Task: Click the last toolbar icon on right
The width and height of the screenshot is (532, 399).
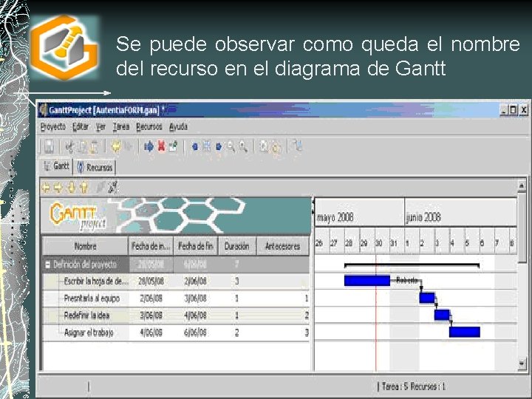Action: click(298, 146)
